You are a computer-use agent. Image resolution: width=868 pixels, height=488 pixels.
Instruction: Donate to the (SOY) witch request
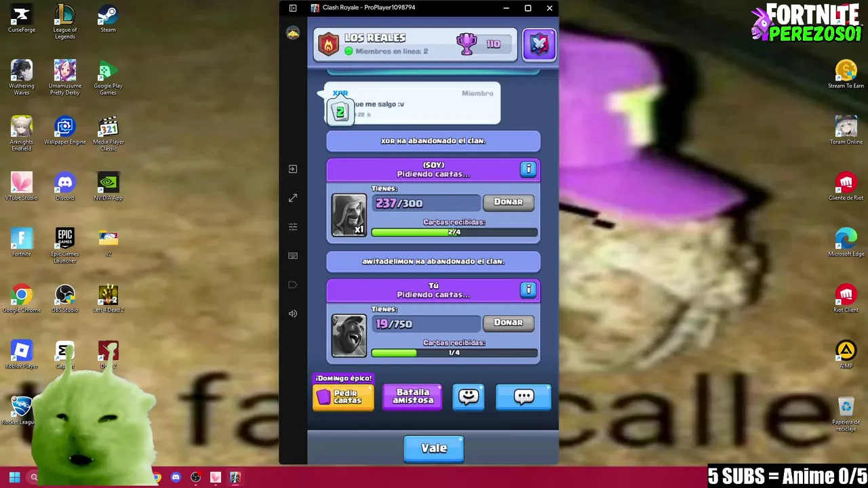508,202
